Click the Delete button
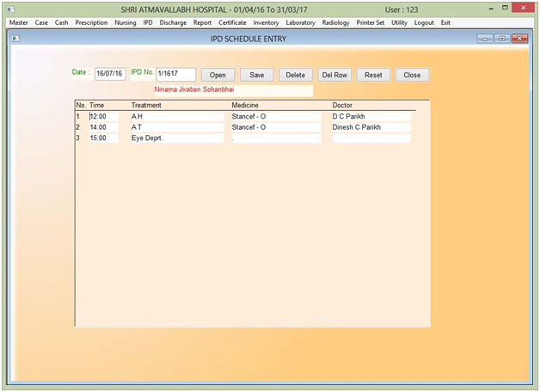This screenshot has width=540, height=392. tap(295, 75)
